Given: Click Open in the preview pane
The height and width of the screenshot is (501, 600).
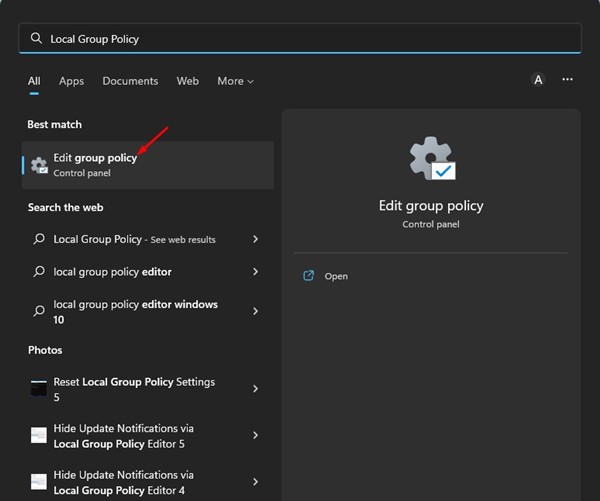Looking at the screenshot, I should click(x=336, y=276).
